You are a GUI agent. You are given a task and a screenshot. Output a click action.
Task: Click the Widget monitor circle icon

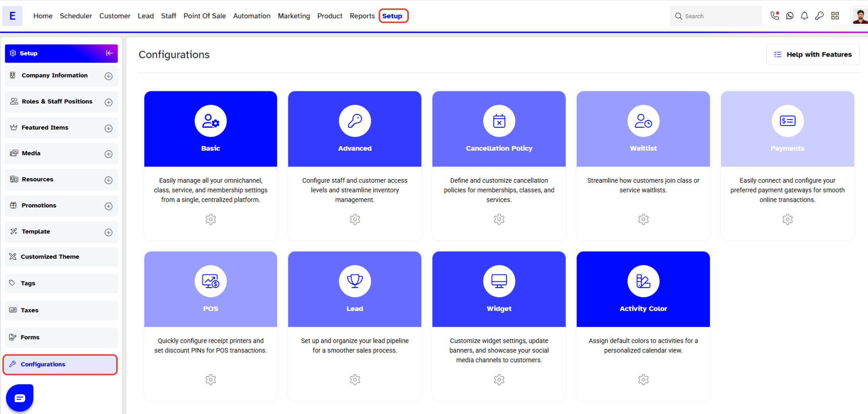pos(499,281)
